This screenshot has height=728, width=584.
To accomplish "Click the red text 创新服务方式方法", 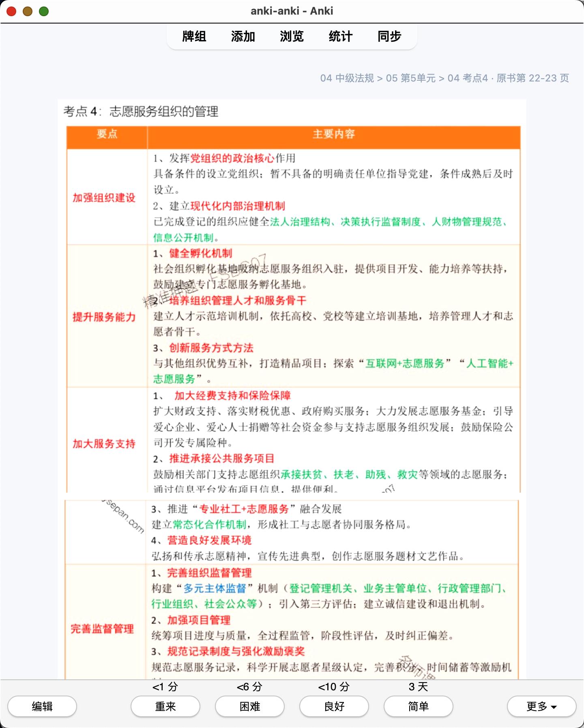I will coord(211,348).
